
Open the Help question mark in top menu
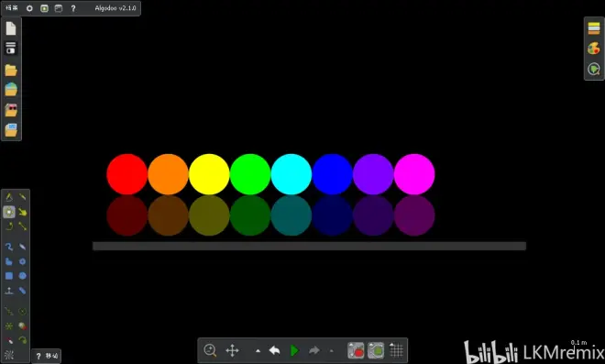(x=73, y=8)
